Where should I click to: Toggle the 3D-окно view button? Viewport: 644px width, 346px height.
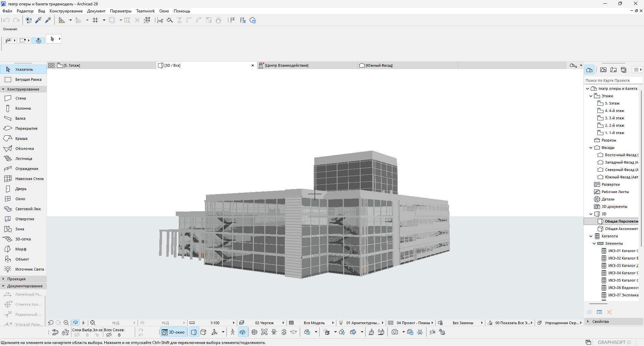(173, 332)
